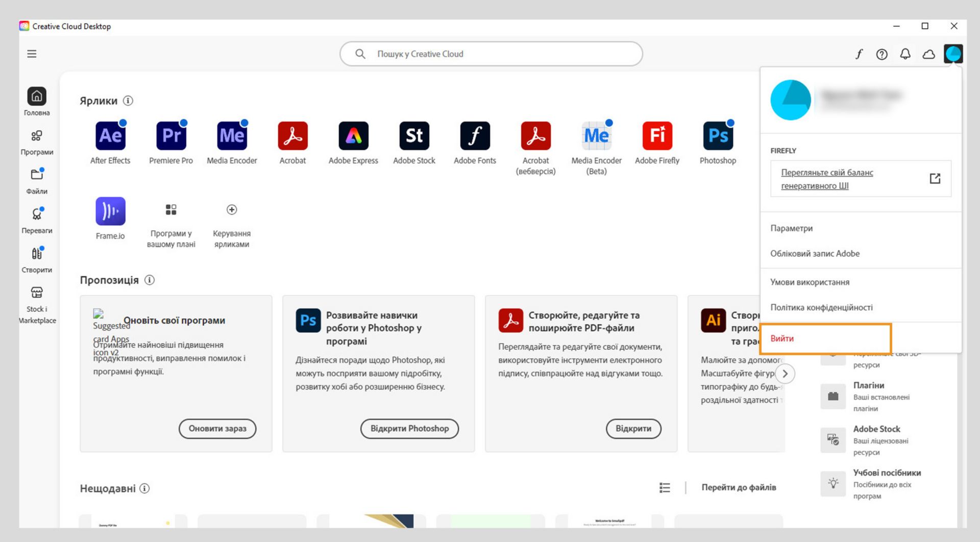Open the notifications bell

click(x=905, y=54)
